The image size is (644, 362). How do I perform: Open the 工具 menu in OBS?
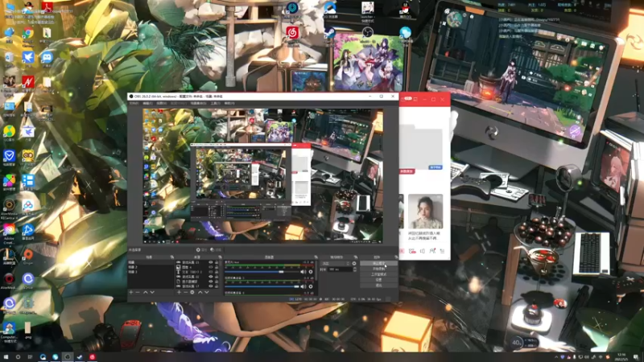(x=216, y=103)
